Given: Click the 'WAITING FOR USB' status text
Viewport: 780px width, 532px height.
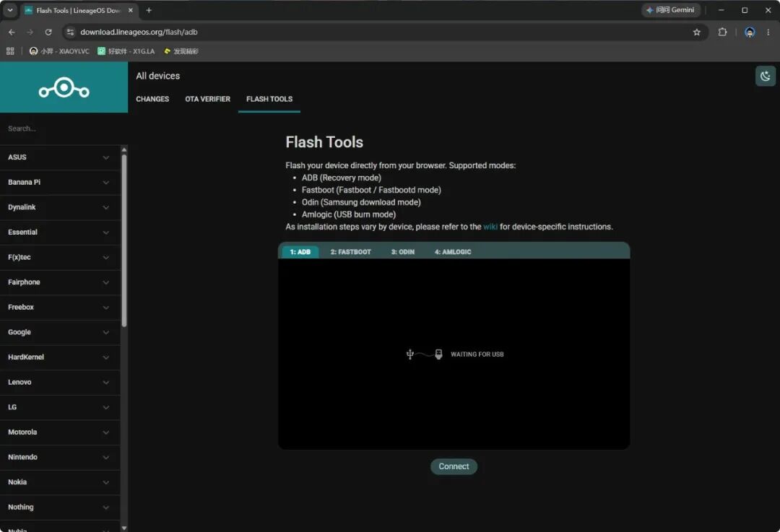Looking at the screenshot, I should click(477, 354).
